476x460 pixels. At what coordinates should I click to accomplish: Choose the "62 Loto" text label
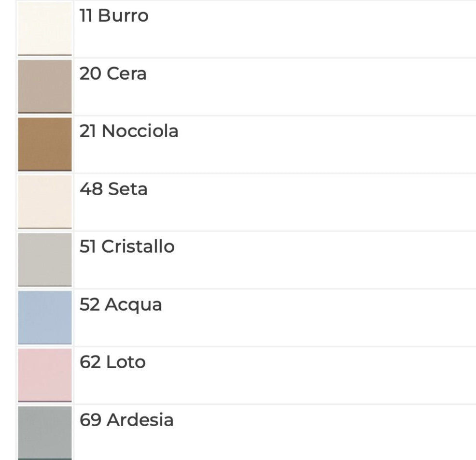click(x=112, y=362)
